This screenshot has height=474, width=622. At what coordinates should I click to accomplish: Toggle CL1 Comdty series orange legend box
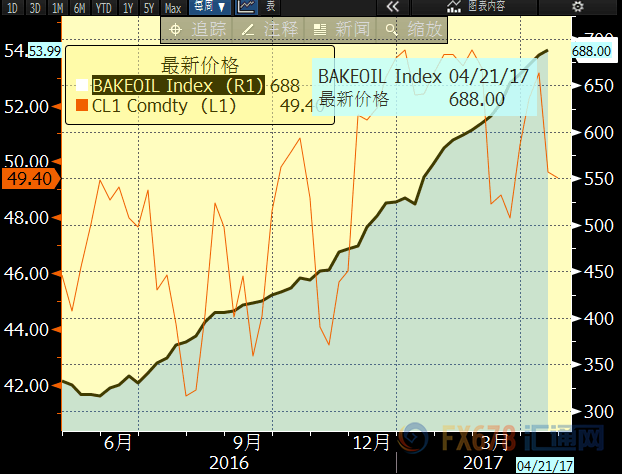82,105
